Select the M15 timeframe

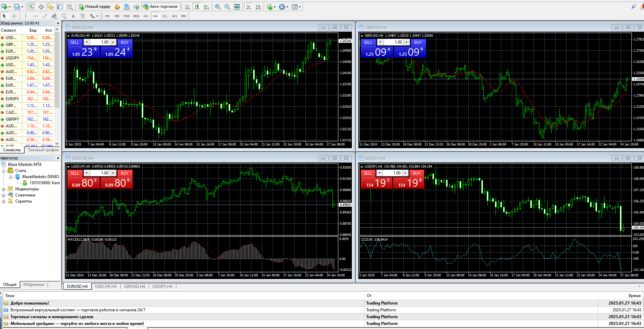(x=127, y=16)
